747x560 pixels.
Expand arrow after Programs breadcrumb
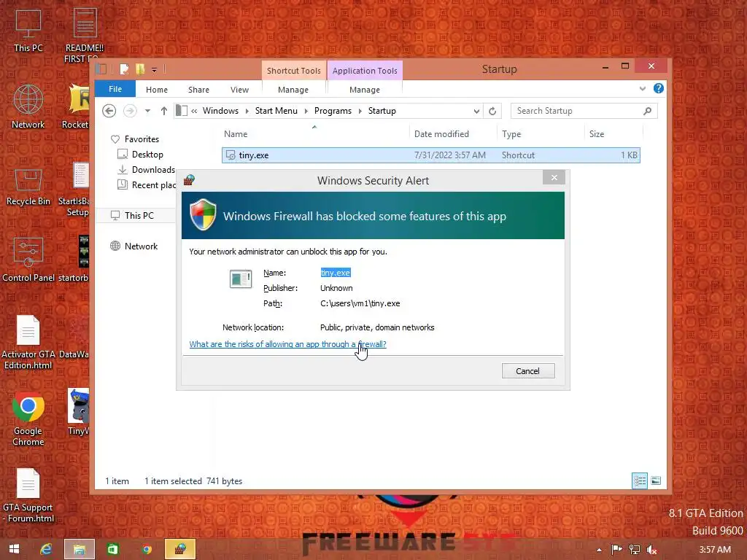[360, 111]
